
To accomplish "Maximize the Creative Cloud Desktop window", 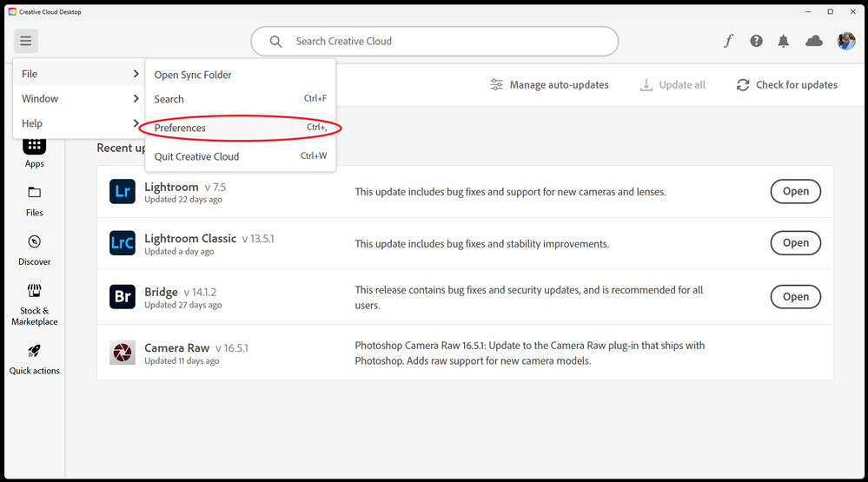I will click(x=831, y=11).
